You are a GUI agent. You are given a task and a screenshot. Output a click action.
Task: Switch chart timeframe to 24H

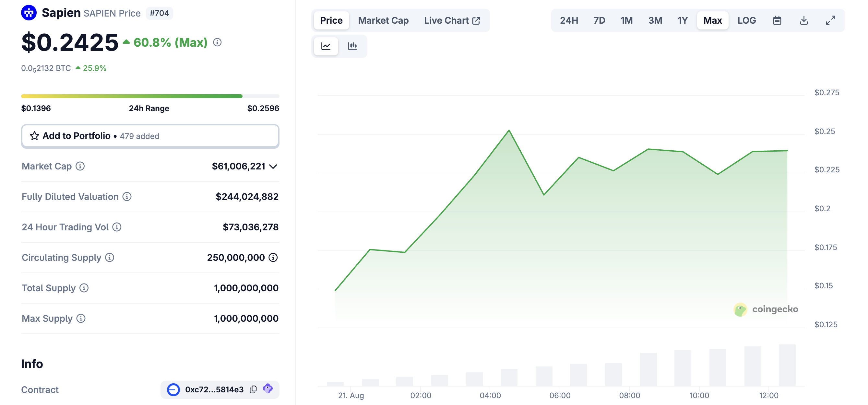[x=569, y=20]
